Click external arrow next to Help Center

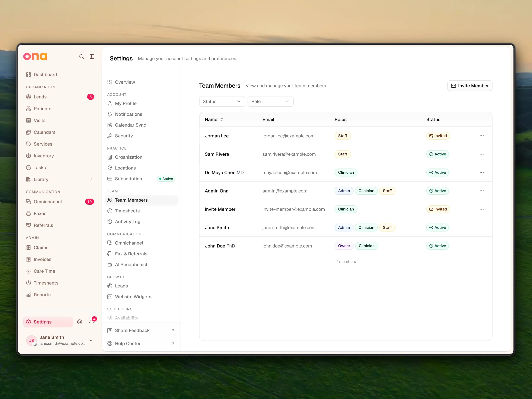pos(173,343)
